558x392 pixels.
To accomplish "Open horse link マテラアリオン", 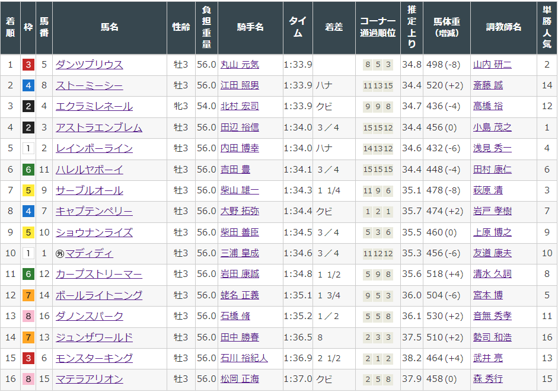I will coord(90,379).
